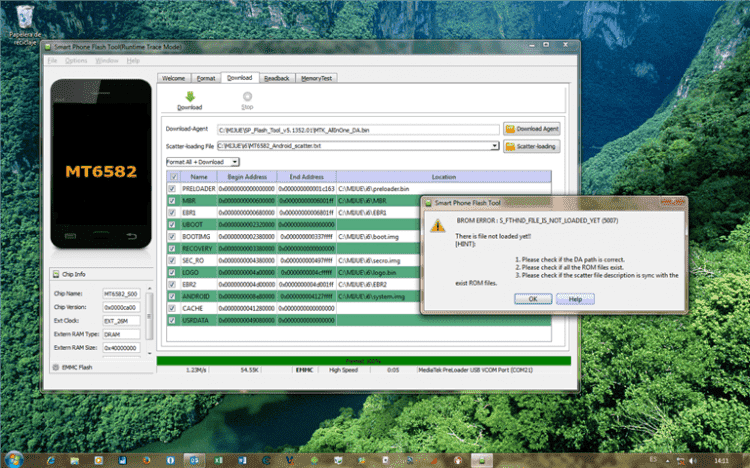
Task: Uncheck the ANDROID row checkbox
Action: (172, 296)
